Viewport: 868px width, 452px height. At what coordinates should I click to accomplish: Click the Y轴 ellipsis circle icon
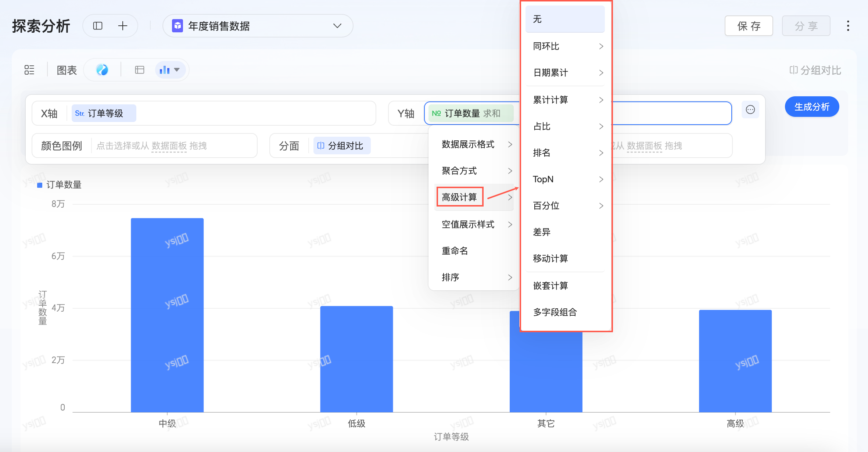click(x=750, y=110)
